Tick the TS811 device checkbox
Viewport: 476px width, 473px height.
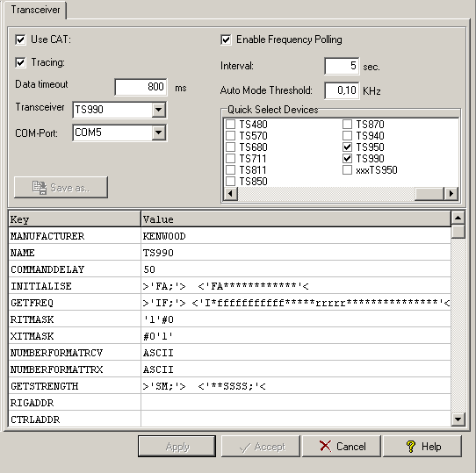point(230,170)
